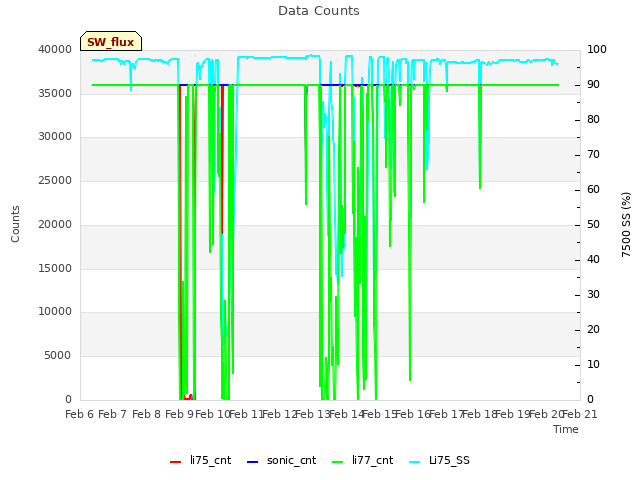This screenshot has width=640, height=480.
Task: Click the Counts y-axis label
Action: 15,224
